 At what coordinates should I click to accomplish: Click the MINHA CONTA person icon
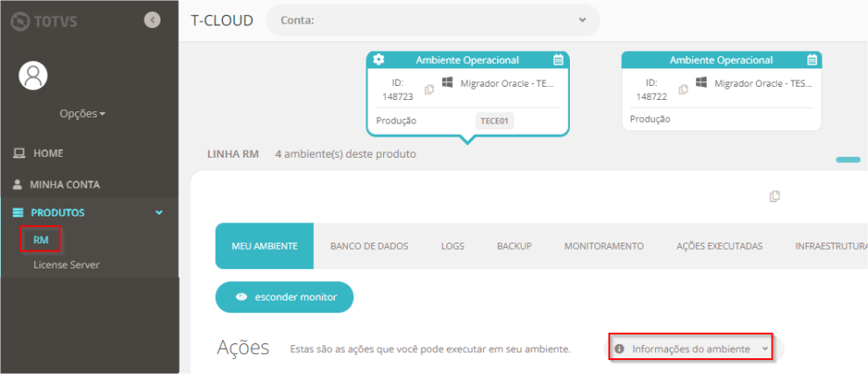click(18, 184)
